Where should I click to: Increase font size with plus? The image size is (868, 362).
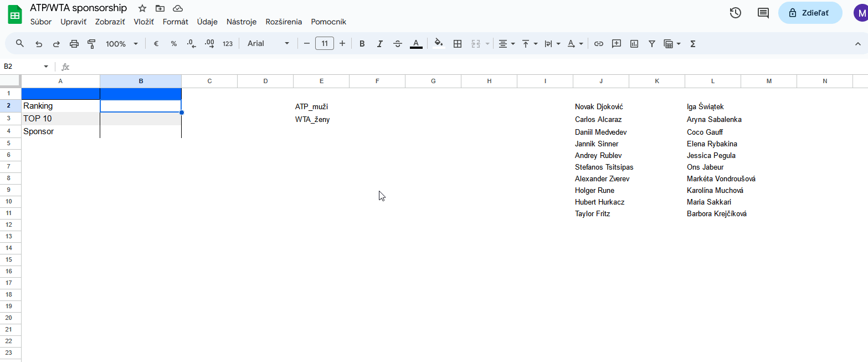click(342, 44)
